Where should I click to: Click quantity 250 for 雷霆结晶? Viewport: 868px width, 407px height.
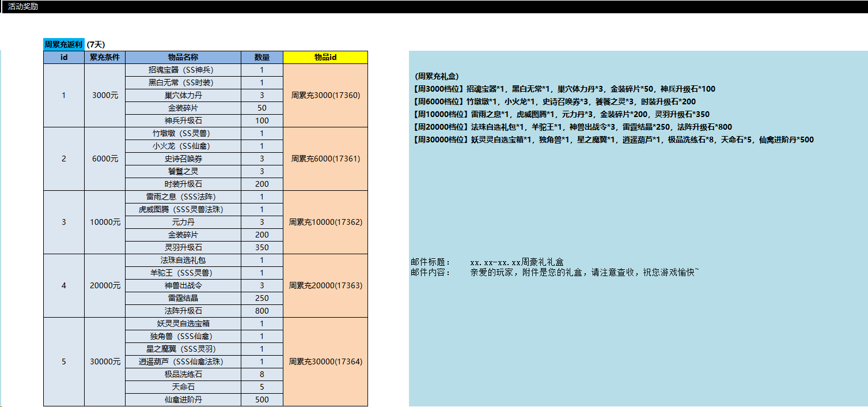click(x=262, y=298)
